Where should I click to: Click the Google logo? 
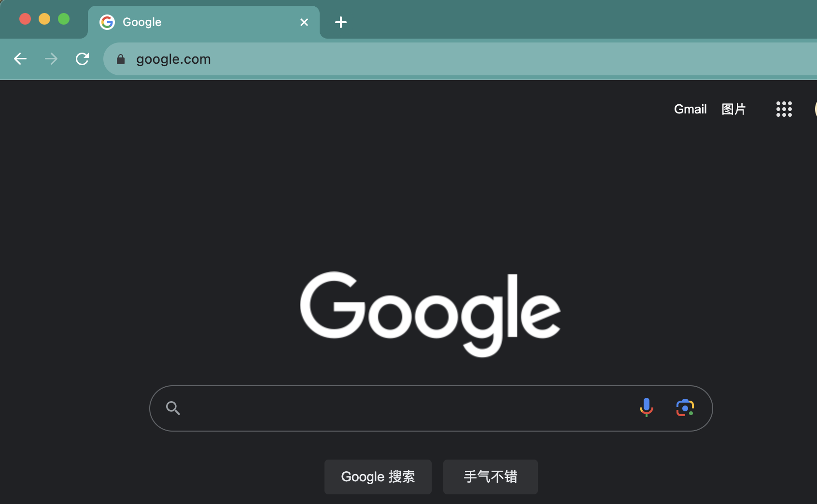[x=430, y=314]
